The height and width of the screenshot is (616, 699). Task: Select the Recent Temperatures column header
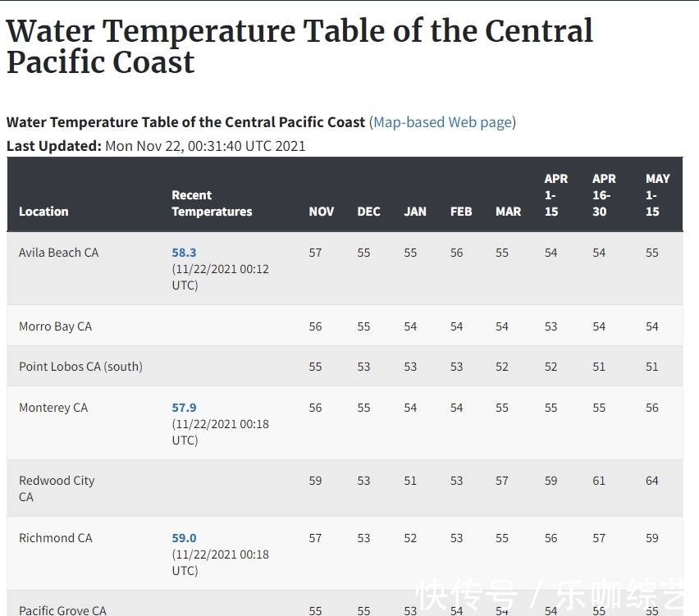pos(212,203)
